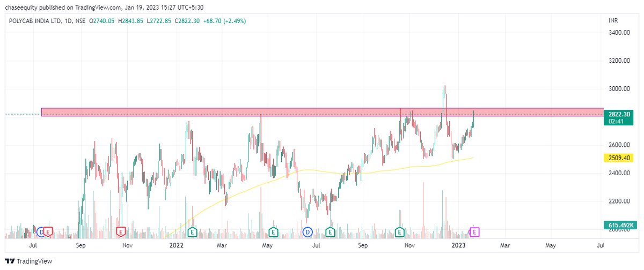Click the 2022 year label on time axis
The width and height of the screenshot is (644, 270).
click(177, 245)
